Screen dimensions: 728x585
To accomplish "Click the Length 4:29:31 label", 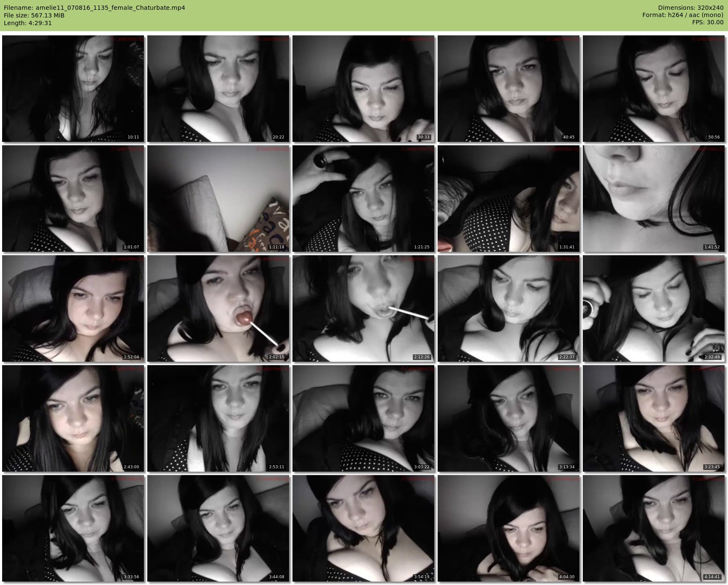I will pyautogui.click(x=28, y=23).
